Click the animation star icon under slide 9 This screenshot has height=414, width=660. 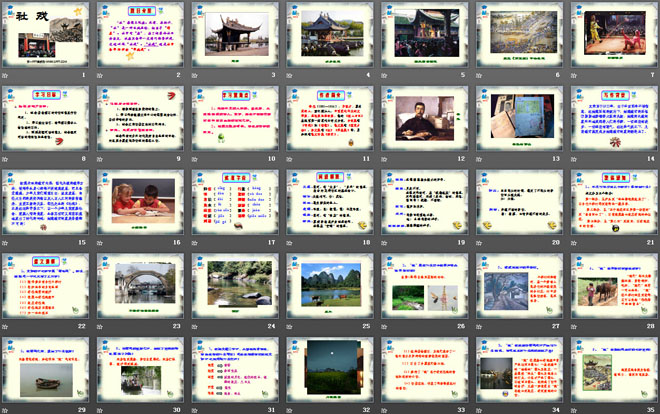(x=100, y=159)
